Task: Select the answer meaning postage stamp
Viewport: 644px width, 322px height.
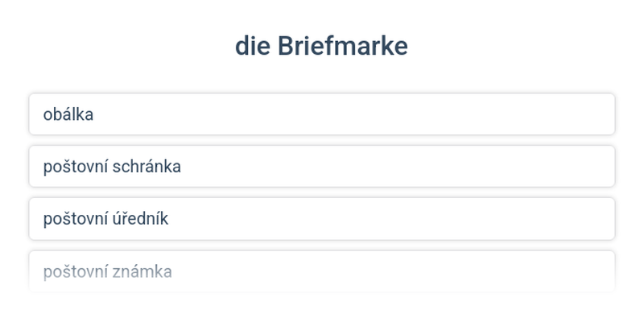Action: (322, 271)
